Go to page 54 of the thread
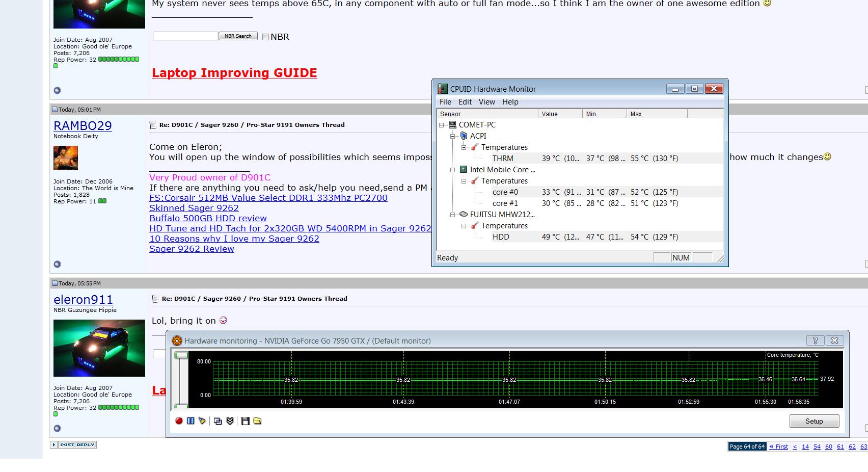Viewport: 868px width, 472px height. point(817,447)
